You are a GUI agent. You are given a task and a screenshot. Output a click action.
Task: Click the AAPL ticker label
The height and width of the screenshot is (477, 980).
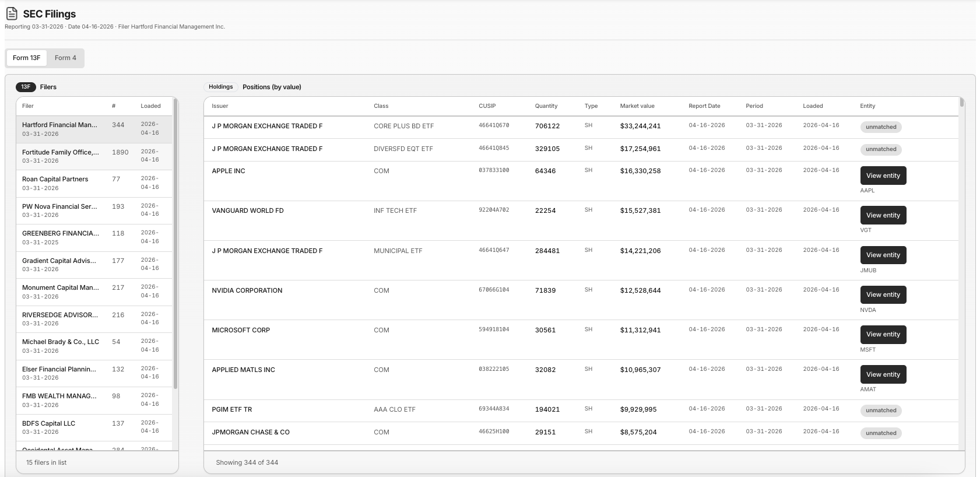(x=867, y=191)
